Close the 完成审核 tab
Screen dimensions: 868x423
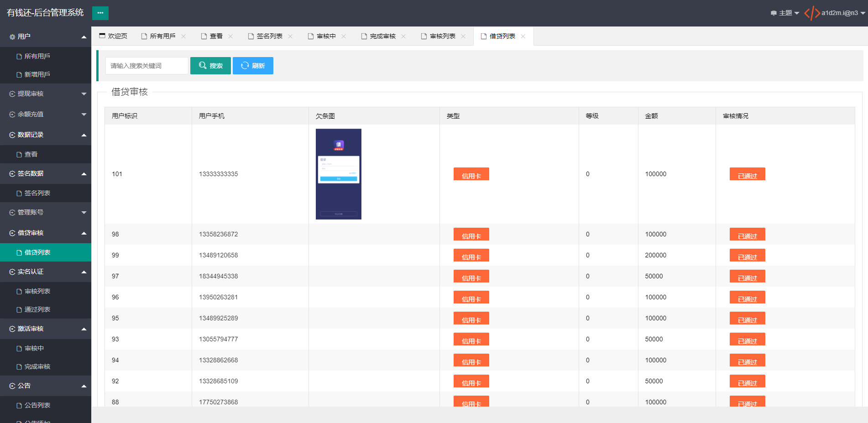click(x=403, y=37)
